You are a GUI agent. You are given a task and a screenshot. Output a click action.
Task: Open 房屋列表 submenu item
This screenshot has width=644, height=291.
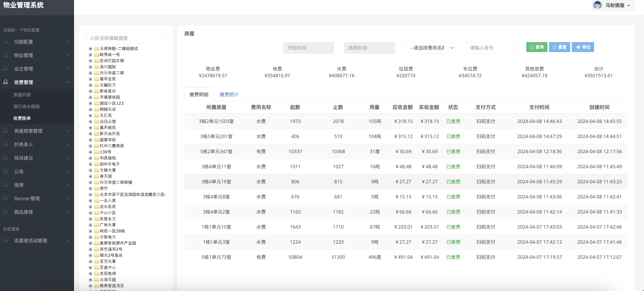click(22, 95)
